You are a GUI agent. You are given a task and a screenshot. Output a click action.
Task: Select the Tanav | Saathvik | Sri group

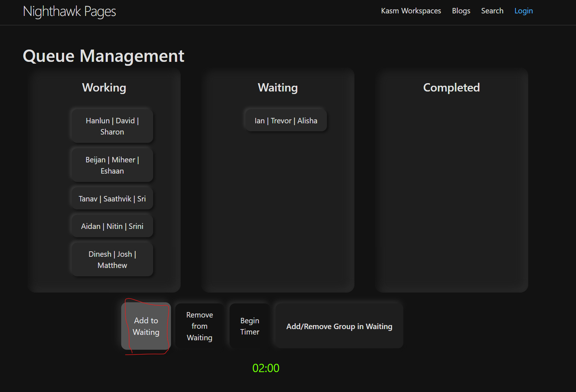(112, 199)
